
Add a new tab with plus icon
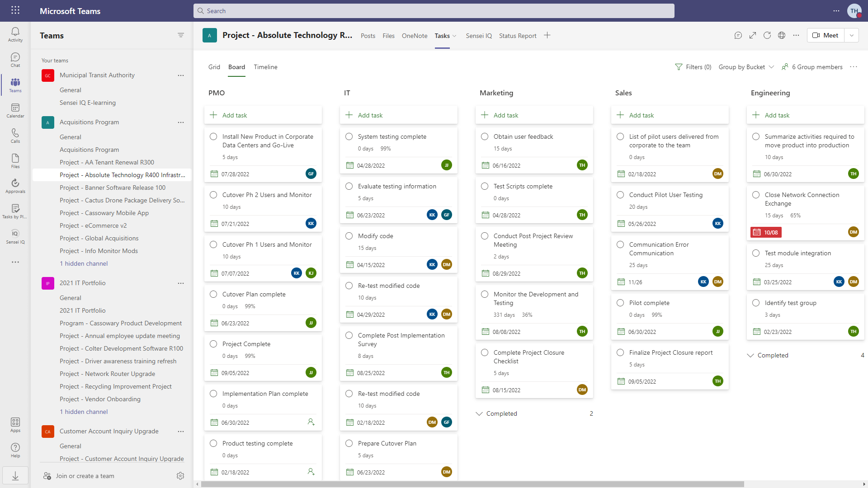tap(547, 35)
